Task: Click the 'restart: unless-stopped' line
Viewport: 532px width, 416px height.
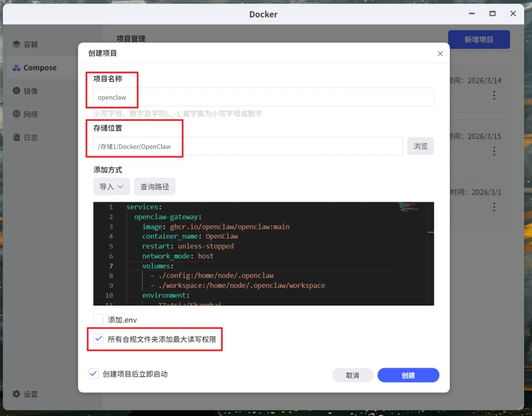Action: [x=188, y=246]
